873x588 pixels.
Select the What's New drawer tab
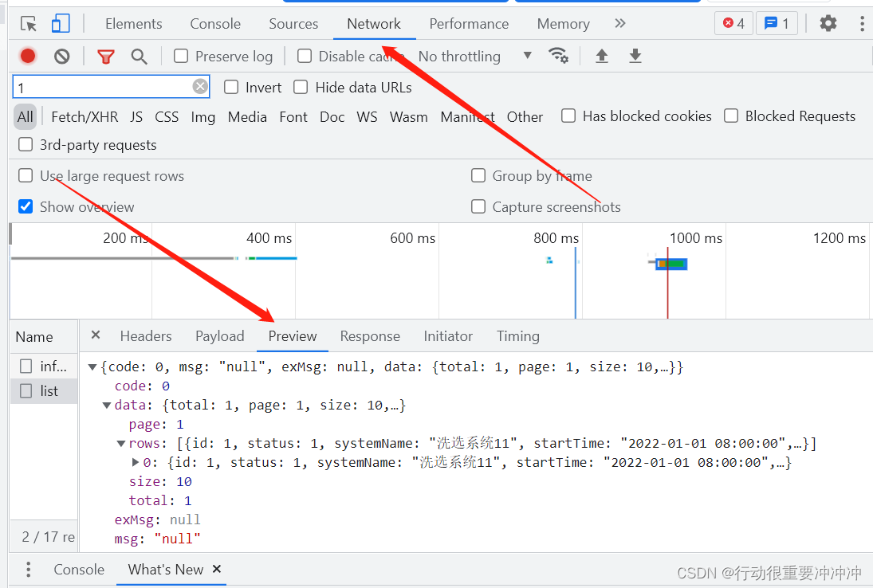coord(165,570)
